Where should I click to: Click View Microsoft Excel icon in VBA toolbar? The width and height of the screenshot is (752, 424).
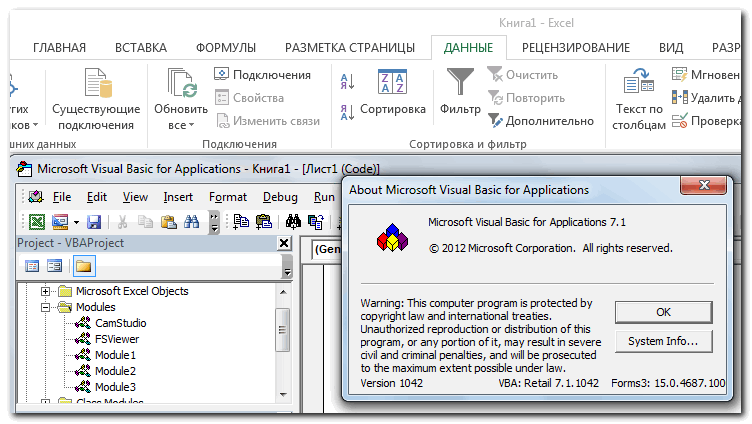click(37, 222)
